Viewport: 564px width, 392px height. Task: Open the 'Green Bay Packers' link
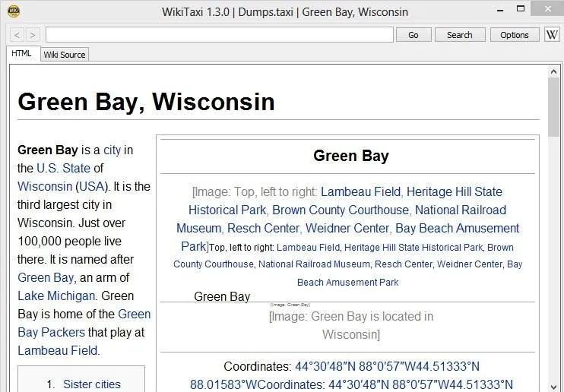tap(84, 323)
